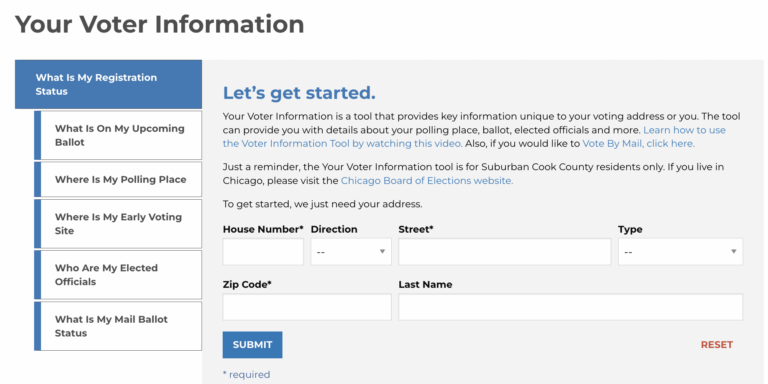Go to Where Is My Polling Place
768x384 pixels.
(118, 179)
